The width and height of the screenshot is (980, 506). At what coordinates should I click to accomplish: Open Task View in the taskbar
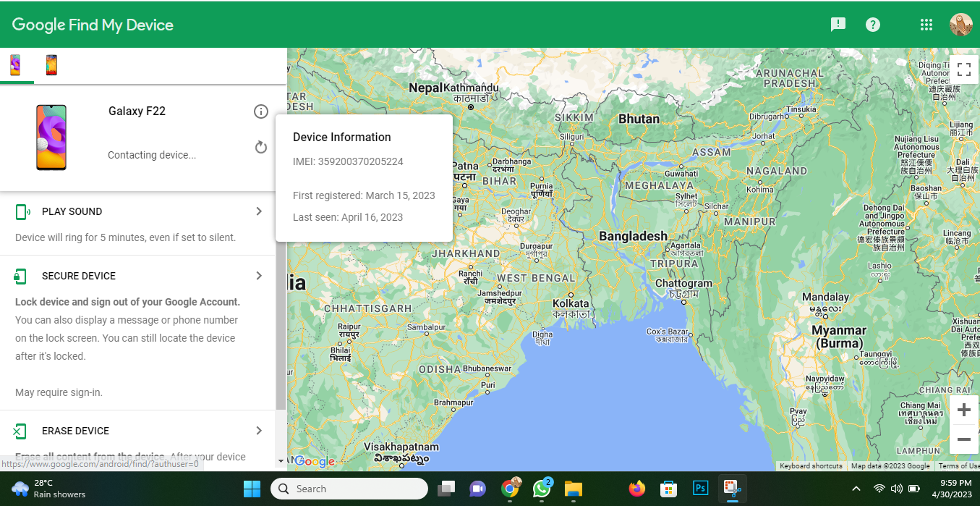pos(446,489)
